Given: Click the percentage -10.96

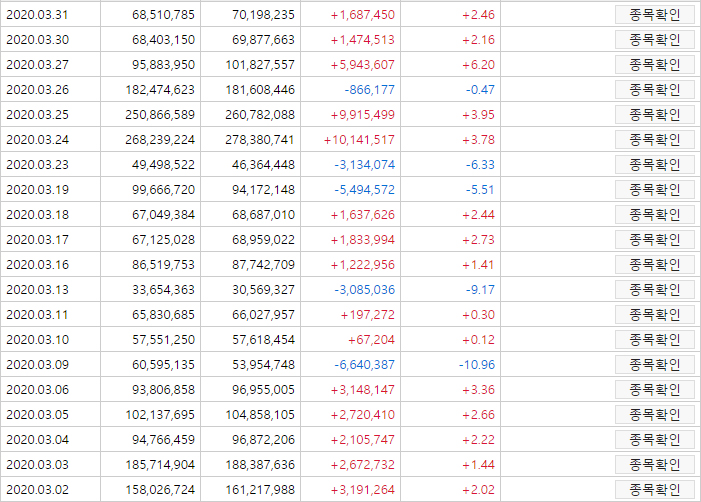Looking at the screenshot, I should click(477, 365).
